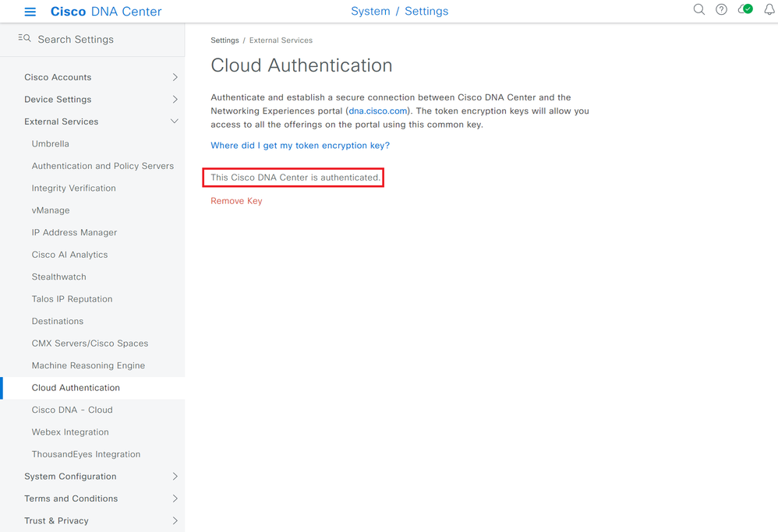778x532 pixels.
Task: Click 'This Cisco DNA Center is authenticated.' text
Action: 295,178
